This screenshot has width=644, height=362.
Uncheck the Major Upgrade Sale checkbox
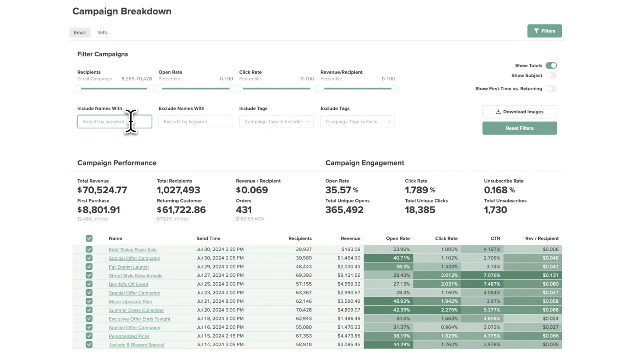point(89,301)
